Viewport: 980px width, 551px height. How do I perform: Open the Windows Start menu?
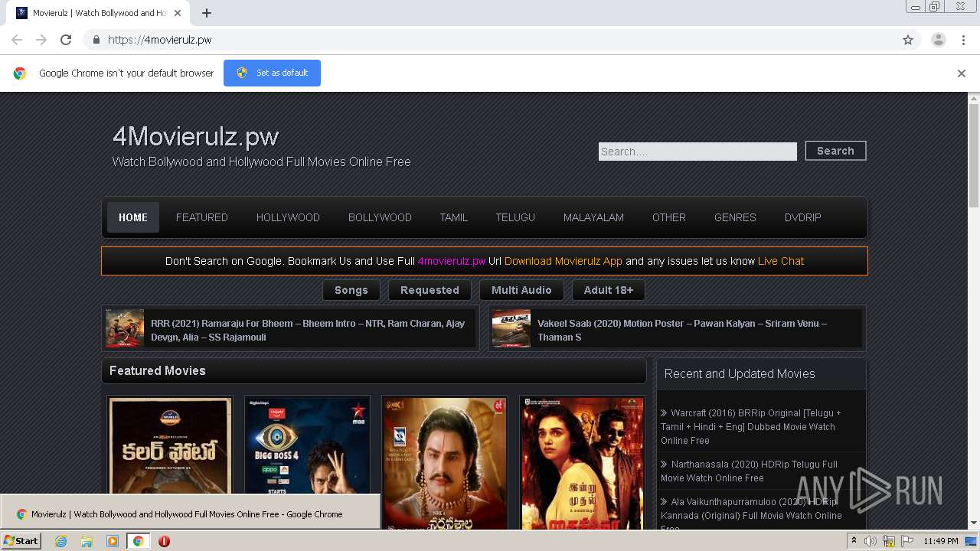click(x=21, y=540)
